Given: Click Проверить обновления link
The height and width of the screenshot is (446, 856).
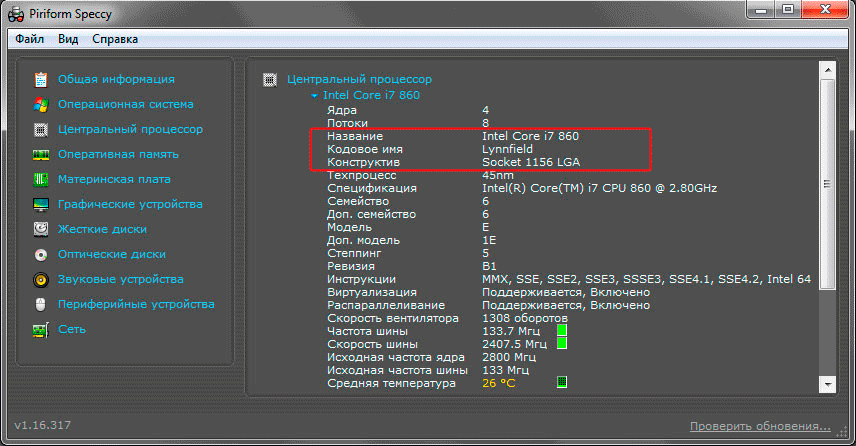Looking at the screenshot, I should tap(760, 426).
